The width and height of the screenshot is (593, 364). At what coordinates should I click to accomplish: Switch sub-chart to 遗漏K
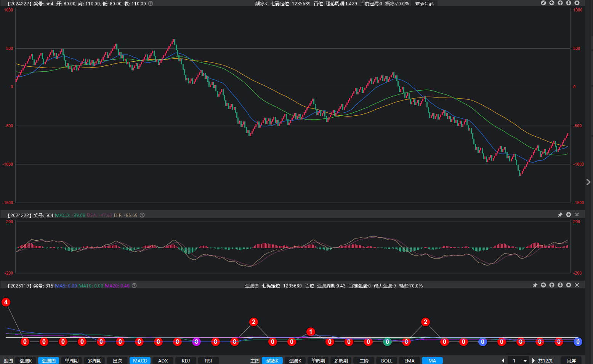[x=26, y=361]
